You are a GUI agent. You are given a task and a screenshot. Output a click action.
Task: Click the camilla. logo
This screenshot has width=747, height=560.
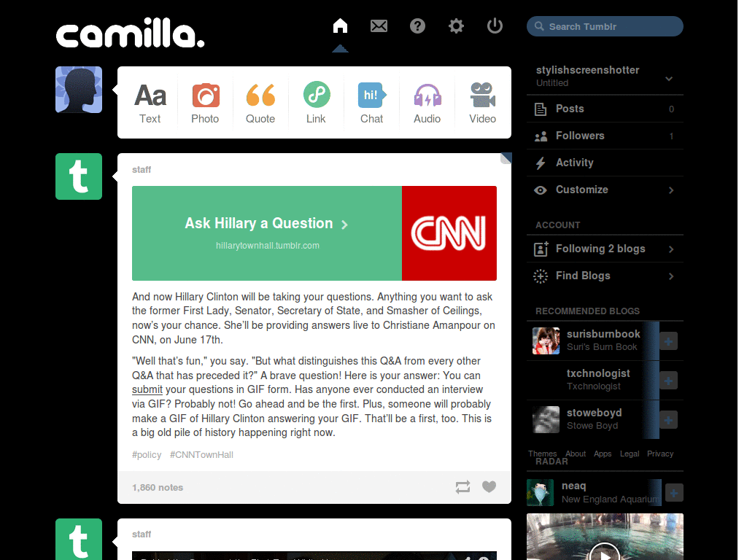130,33
